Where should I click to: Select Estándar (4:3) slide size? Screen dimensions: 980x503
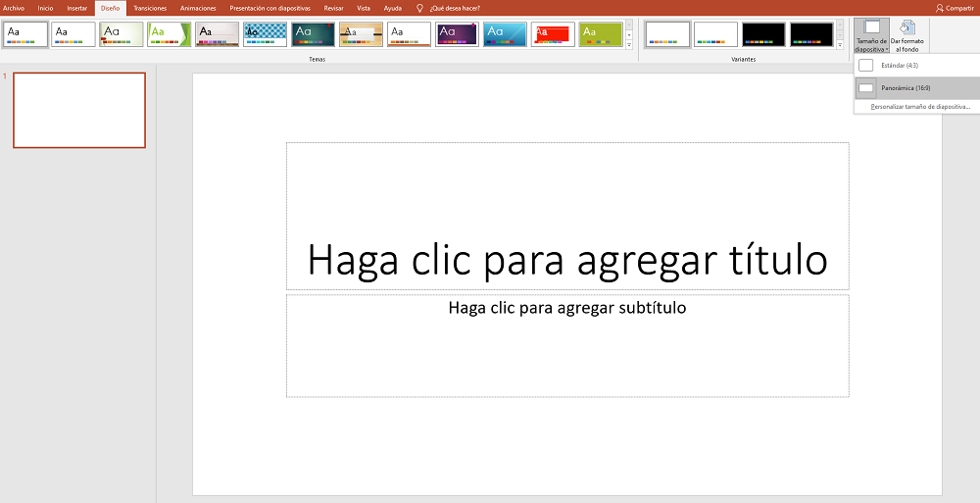tap(897, 65)
